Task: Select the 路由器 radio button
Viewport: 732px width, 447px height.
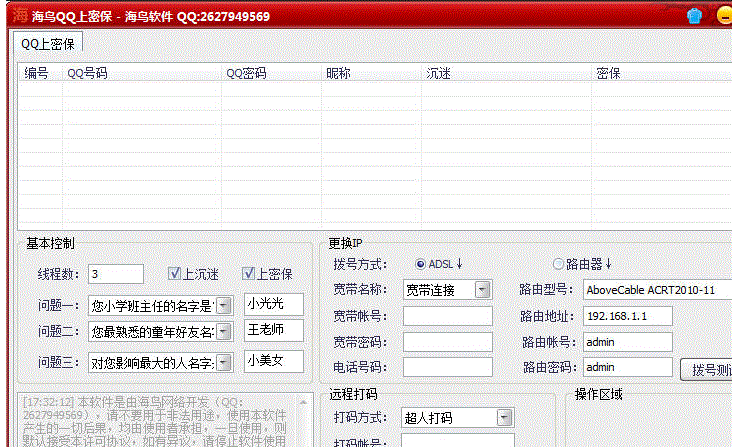Action: pyautogui.click(x=558, y=264)
